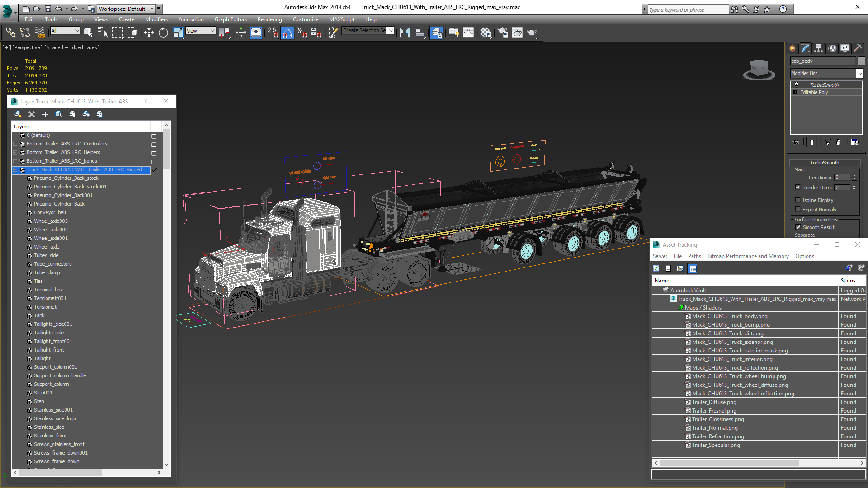Choose Rectangular Selection Region tool

coord(117,32)
